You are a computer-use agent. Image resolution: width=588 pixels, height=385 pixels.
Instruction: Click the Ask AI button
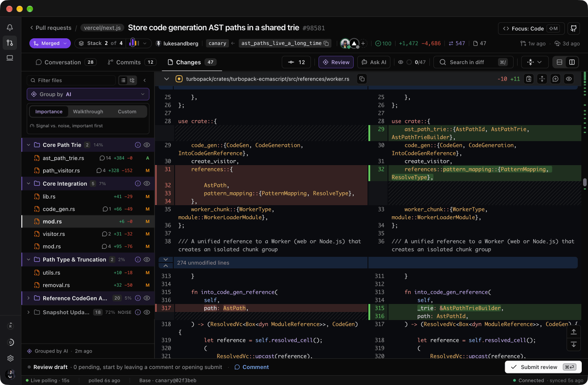374,62
